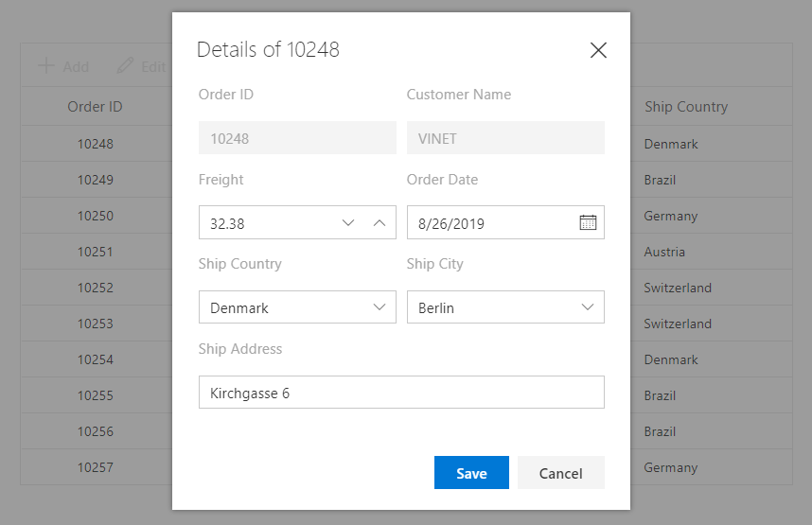Click Germany cell in row 10250

671,216
